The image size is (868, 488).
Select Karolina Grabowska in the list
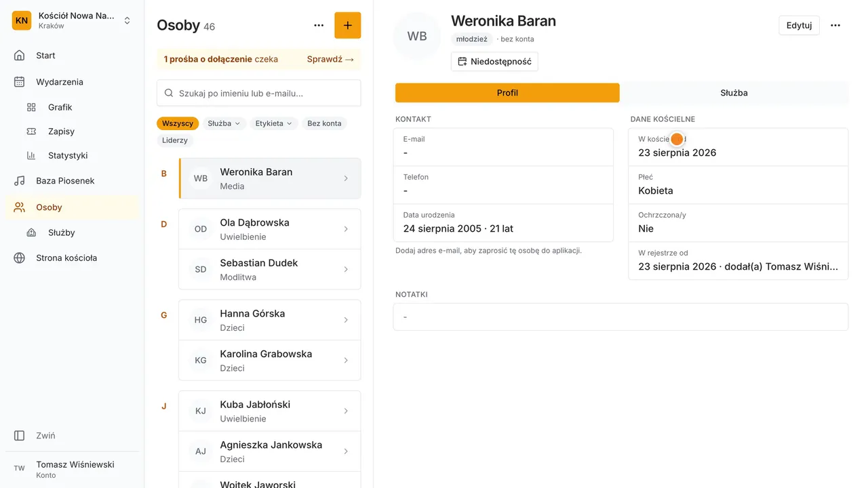coord(270,361)
